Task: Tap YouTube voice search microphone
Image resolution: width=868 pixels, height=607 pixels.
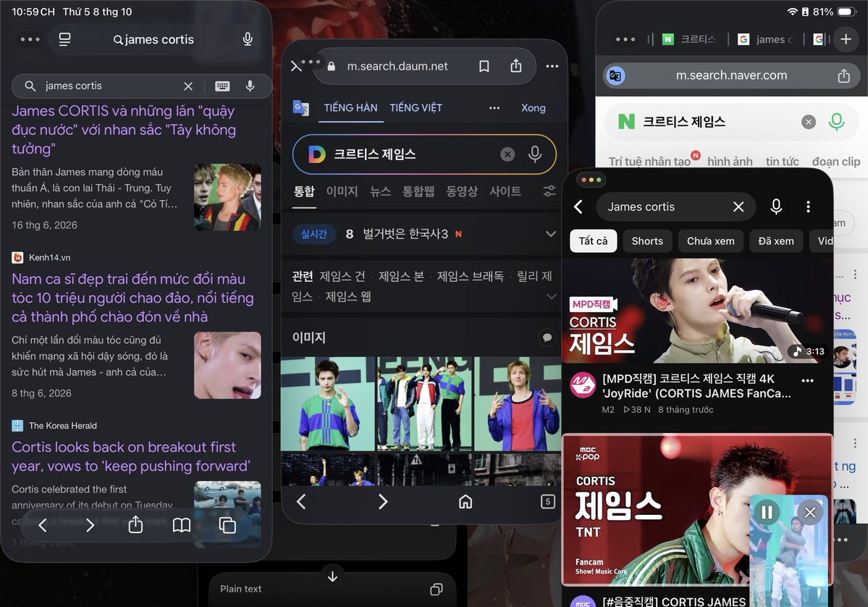Action: (x=776, y=206)
